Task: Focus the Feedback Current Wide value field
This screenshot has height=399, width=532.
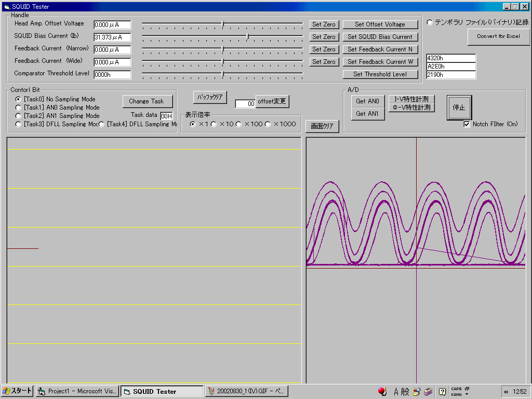Action: 112,62
